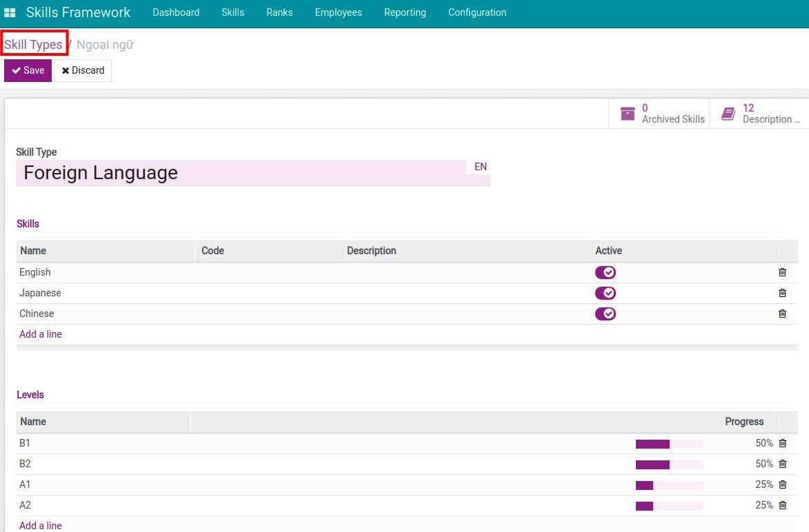Open Archived Skills via the archive box icon
This screenshot has width=809, height=532.
(x=627, y=113)
